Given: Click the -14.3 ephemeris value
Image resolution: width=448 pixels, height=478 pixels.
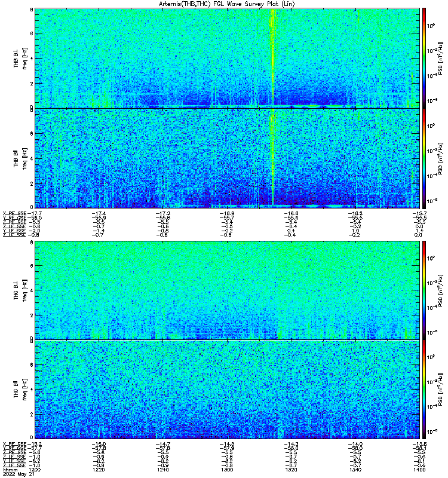Looking at the screenshot, I should pos(291,444).
